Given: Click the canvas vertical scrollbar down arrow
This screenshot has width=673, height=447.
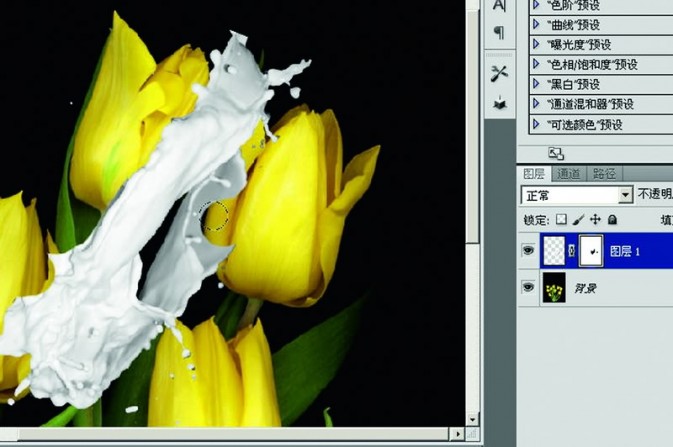Looking at the screenshot, I should click(x=473, y=420).
